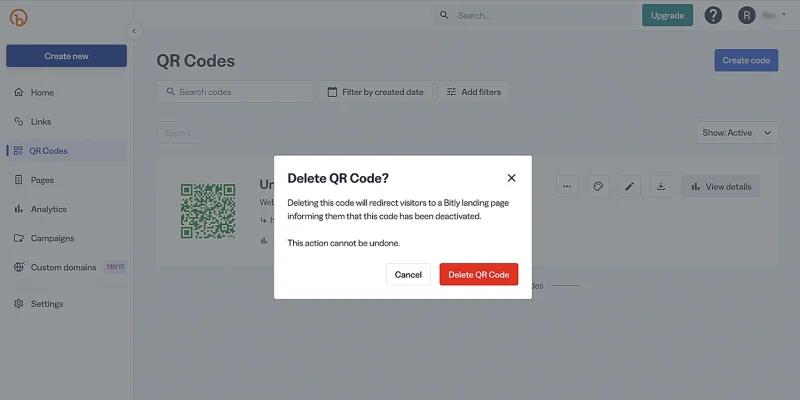Click the Custom domains globe icon
The height and width of the screenshot is (400, 800).
[x=19, y=267]
